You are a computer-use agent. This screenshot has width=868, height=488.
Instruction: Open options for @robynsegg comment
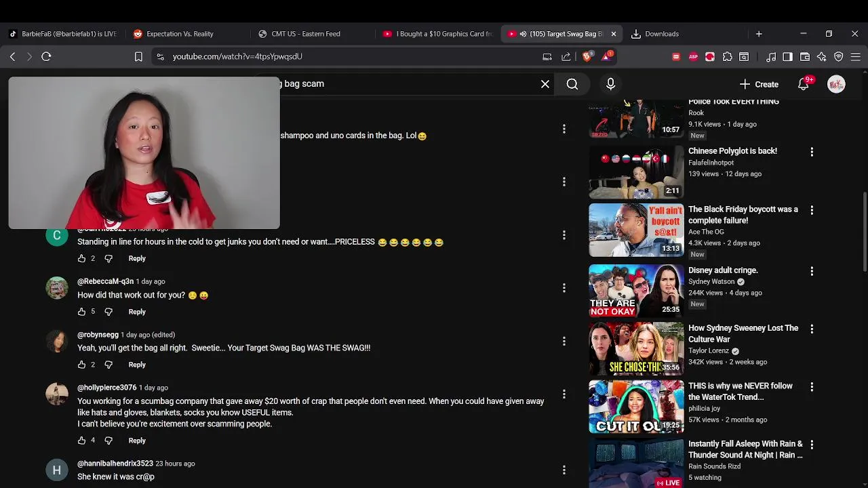pos(564,342)
